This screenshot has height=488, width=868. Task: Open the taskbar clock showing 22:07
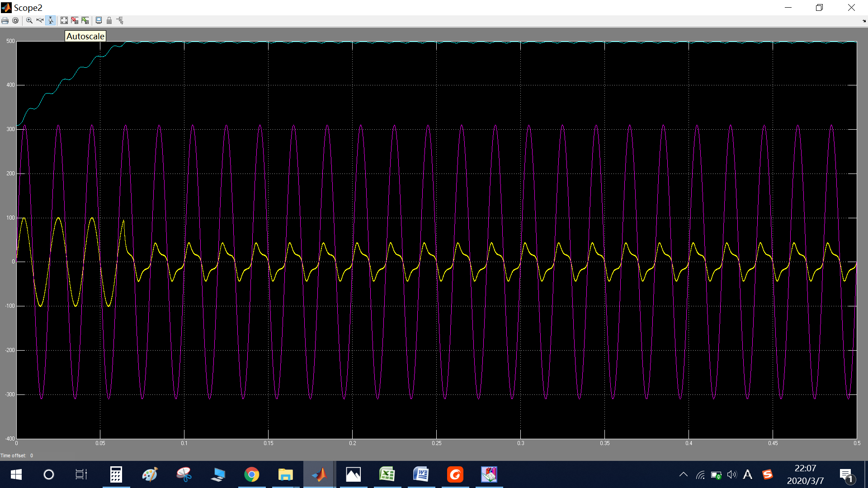[x=805, y=474]
